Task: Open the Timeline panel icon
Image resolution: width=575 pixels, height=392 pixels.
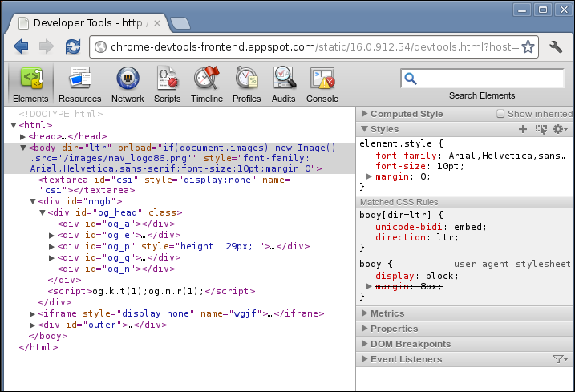Action: [x=207, y=84]
